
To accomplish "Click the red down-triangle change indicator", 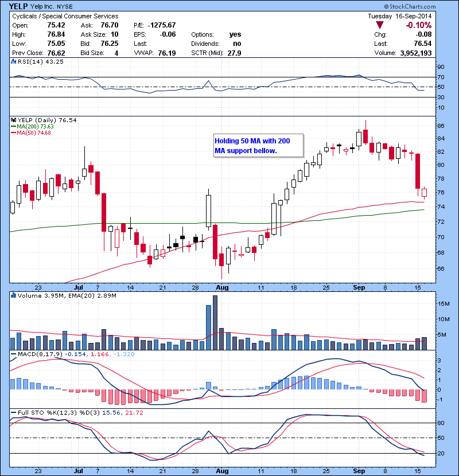I will (380, 25).
